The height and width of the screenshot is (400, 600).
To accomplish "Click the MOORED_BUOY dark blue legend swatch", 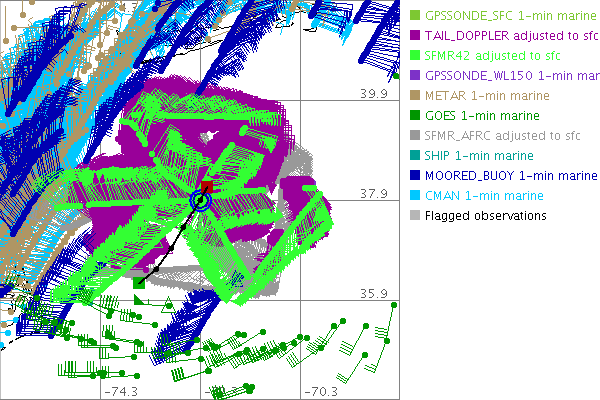I will [416, 176].
